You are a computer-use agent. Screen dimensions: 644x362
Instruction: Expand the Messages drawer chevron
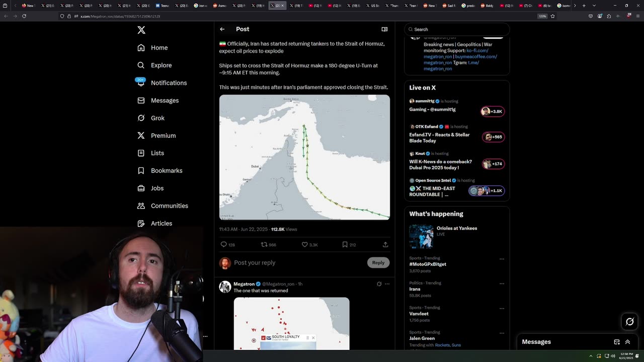coord(627,342)
